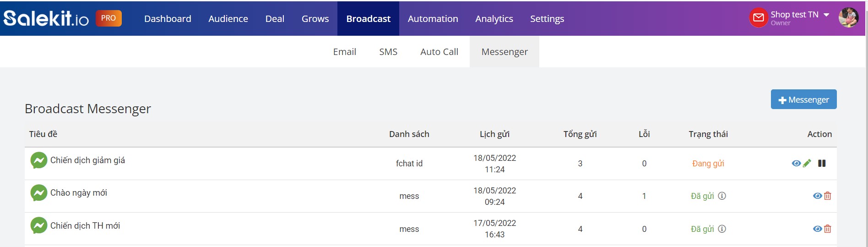View the Chiến dịch TH mới campaign via the eye icon
This screenshot has width=868, height=247.
[817, 229]
